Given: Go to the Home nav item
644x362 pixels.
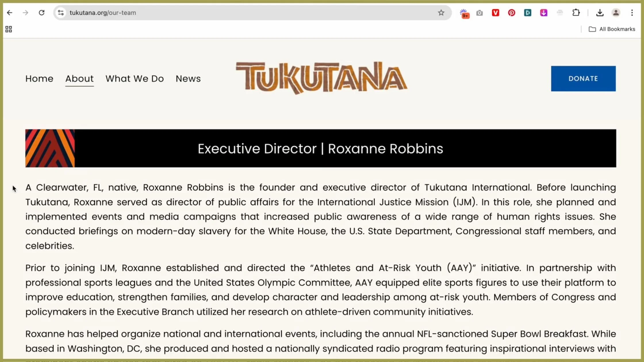Looking at the screenshot, I should pyautogui.click(x=39, y=78).
